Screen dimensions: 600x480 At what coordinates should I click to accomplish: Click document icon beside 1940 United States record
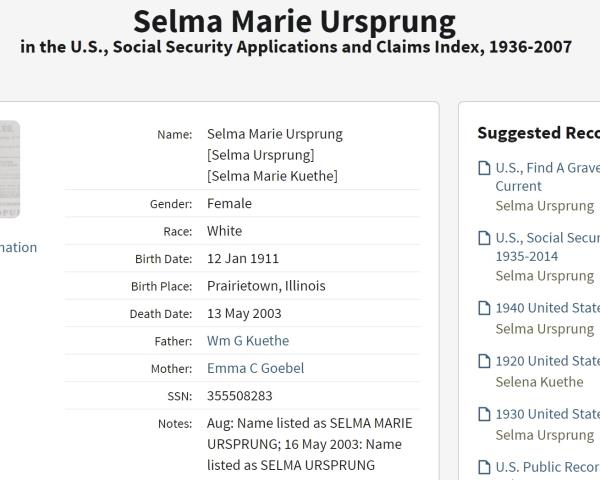pyautogui.click(x=484, y=308)
